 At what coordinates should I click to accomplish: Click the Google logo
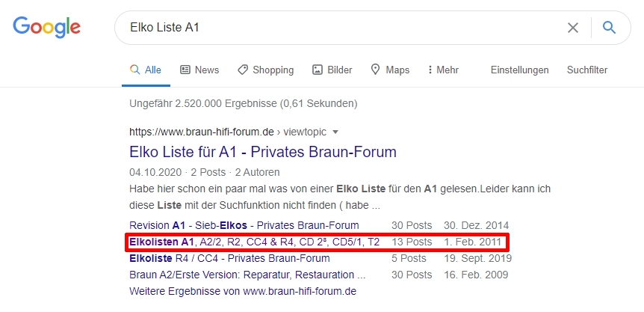click(x=46, y=28)
